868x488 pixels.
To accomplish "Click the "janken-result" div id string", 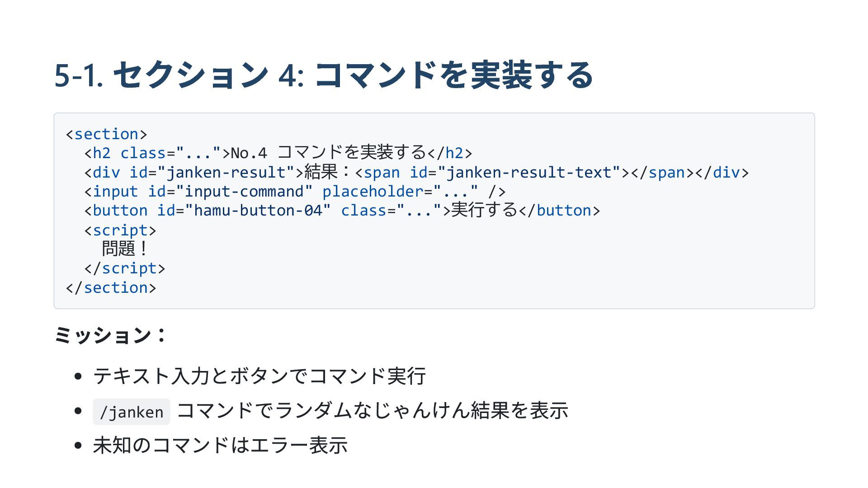I will pos(226,172).
